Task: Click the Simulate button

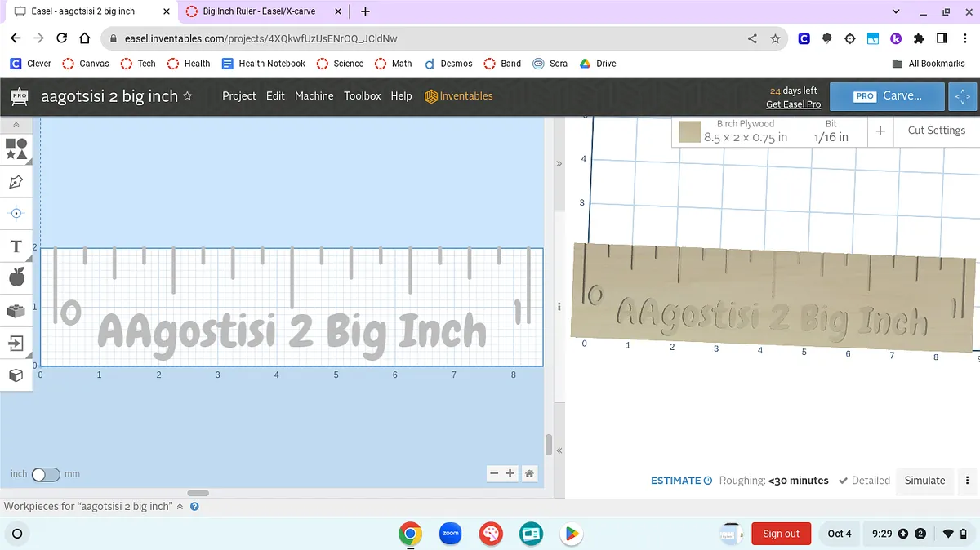Action: tap(924, 481)
